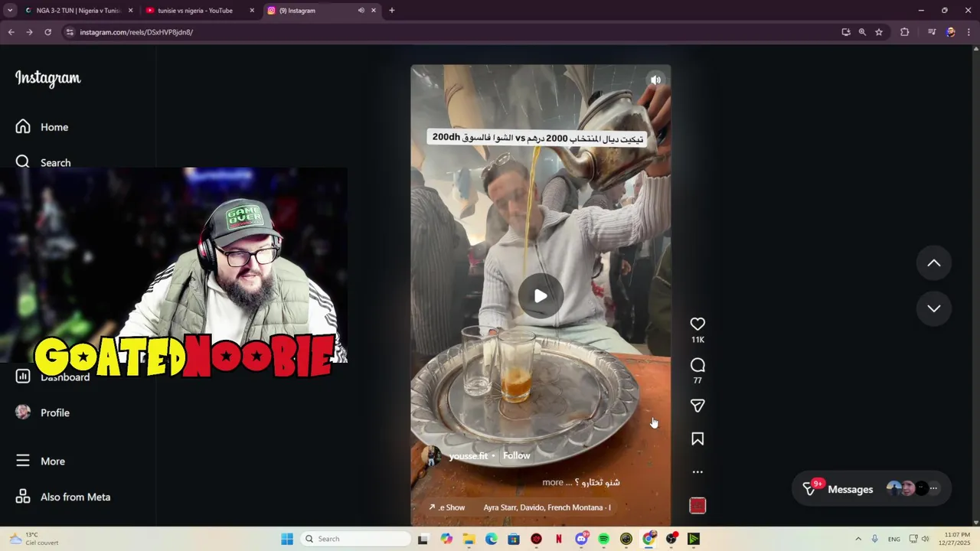
Task: Open Microsoft Store from the taskbar
Action: tap(514, 539)
